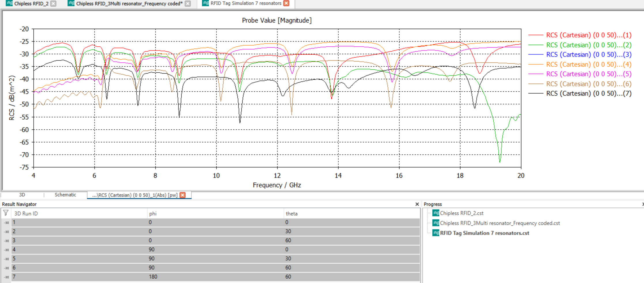Close the RFID Tag Simulation 7 resonators tab
The width and height of the screenshot is (644, 283).
pos(286,3)
